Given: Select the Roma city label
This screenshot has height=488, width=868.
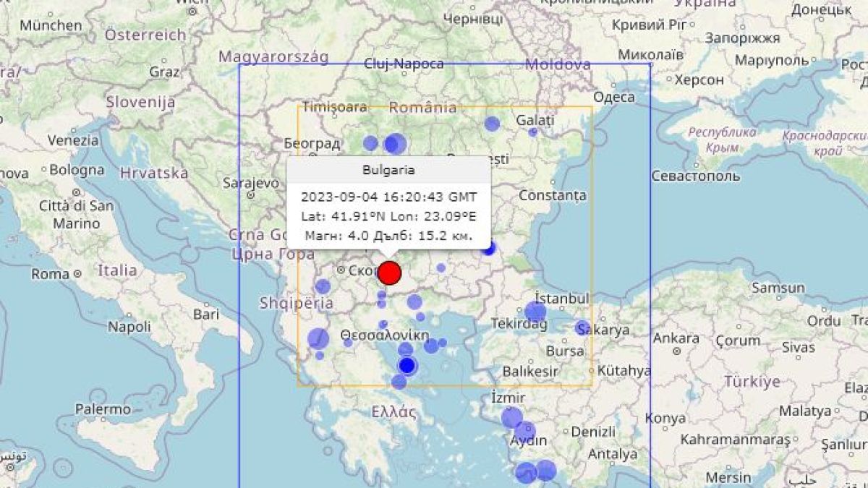Looking at the screenshot, I should point(51,274).
